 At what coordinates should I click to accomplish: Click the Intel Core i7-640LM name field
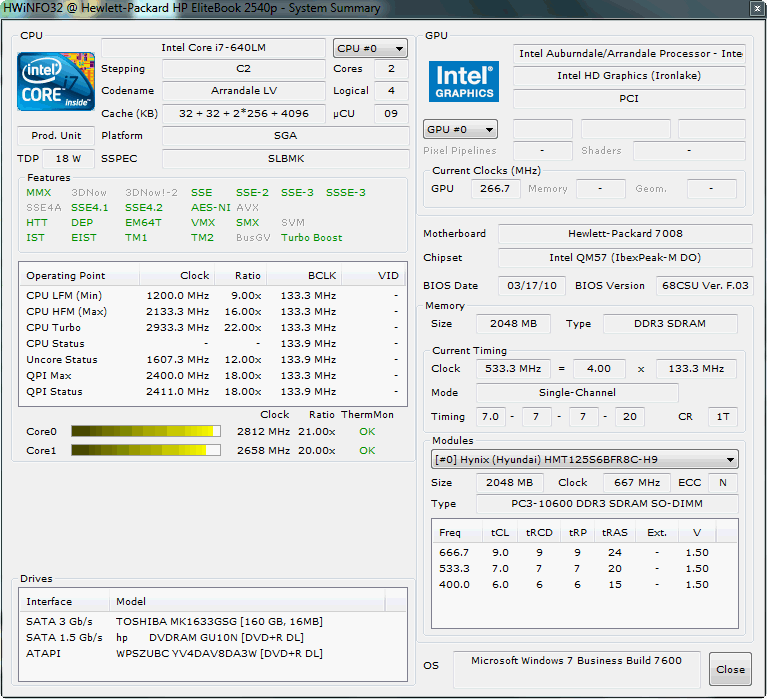(213, 48)
